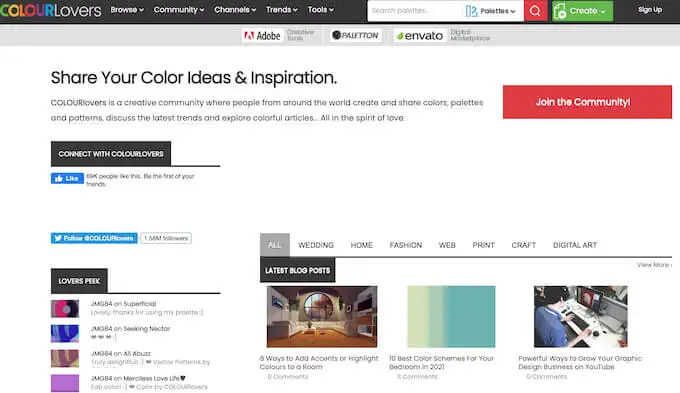680x393 pixels.
Task: Click the Sign Up link
Action: pos(650,10)
